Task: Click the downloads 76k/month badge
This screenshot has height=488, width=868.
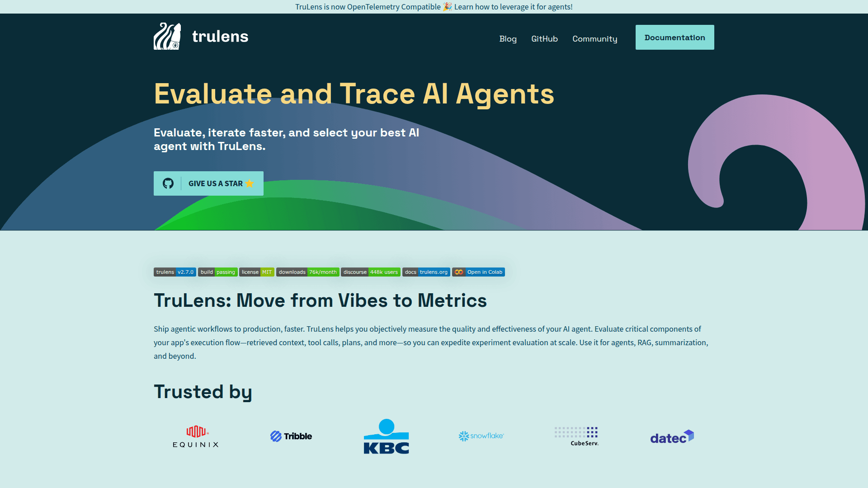Action: (307, 272)
